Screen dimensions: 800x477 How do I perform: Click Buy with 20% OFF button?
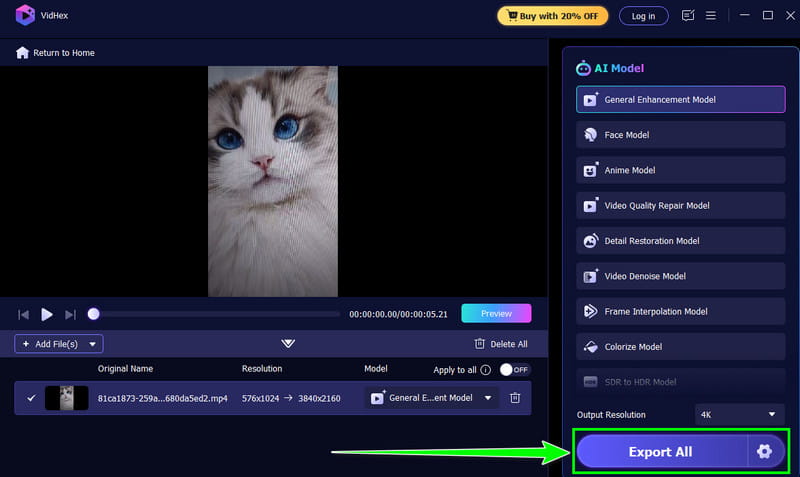(553, 16)
